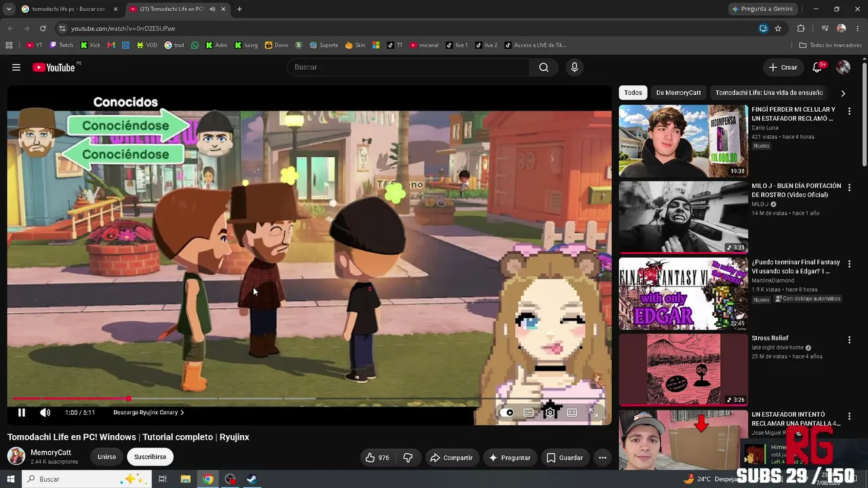Open the tab search dropdown
The width and height of the screenshot is (868, 488).
point(8,9)
